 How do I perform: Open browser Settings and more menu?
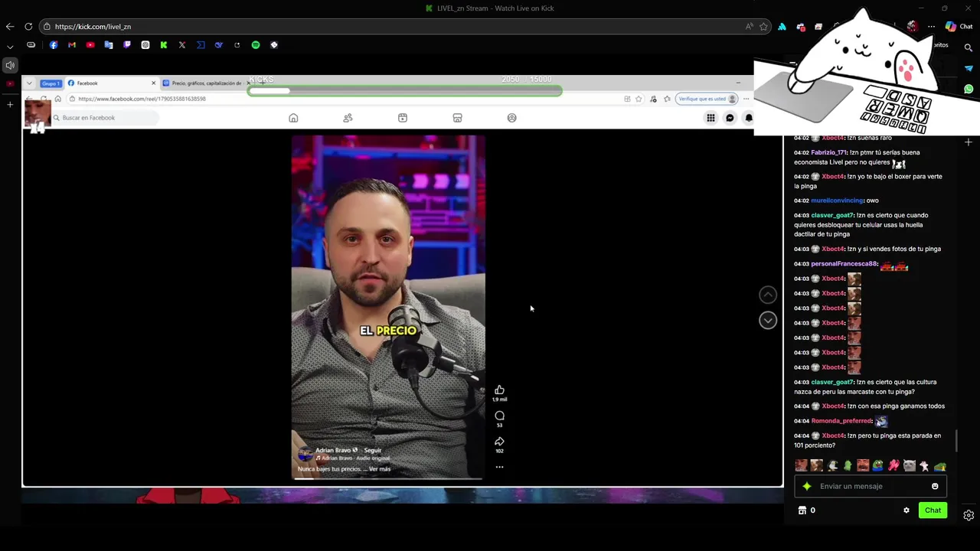point(931,27)
